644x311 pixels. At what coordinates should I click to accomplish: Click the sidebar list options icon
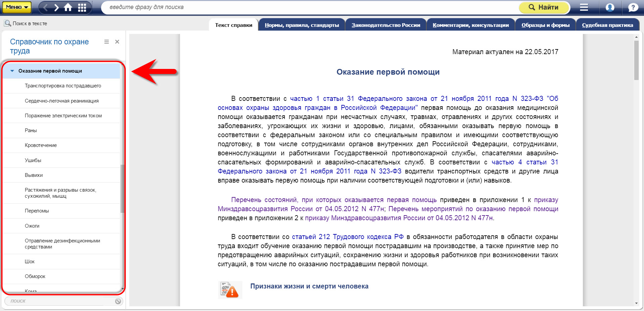click(x=106, y=42)
